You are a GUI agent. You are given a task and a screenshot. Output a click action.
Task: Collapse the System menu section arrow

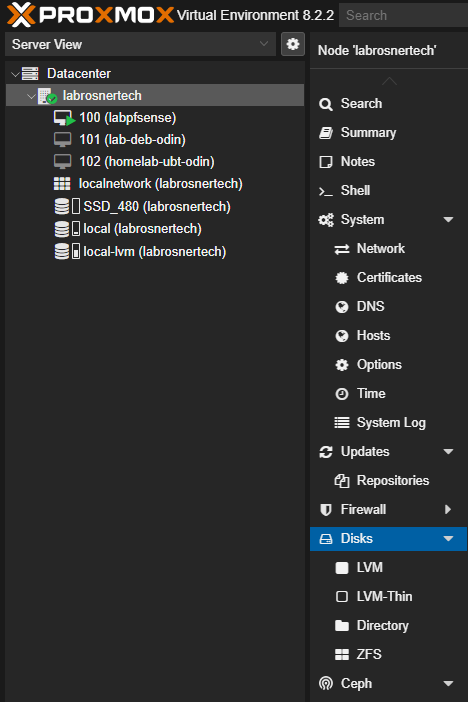tap(448, 220)
